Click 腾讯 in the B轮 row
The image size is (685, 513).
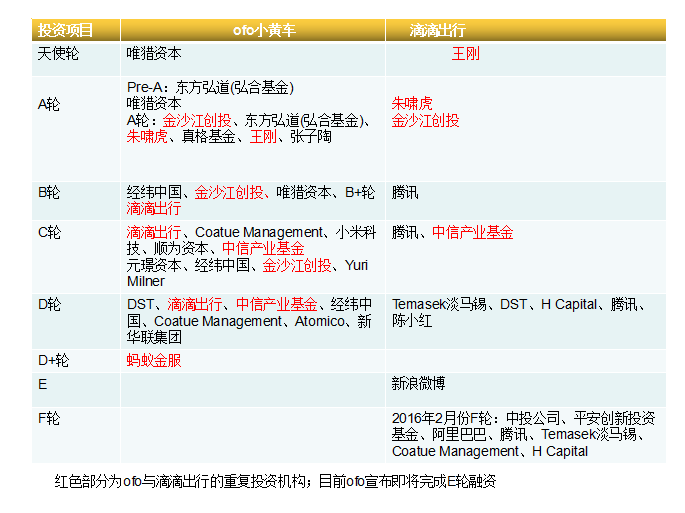tap(405, 192)
